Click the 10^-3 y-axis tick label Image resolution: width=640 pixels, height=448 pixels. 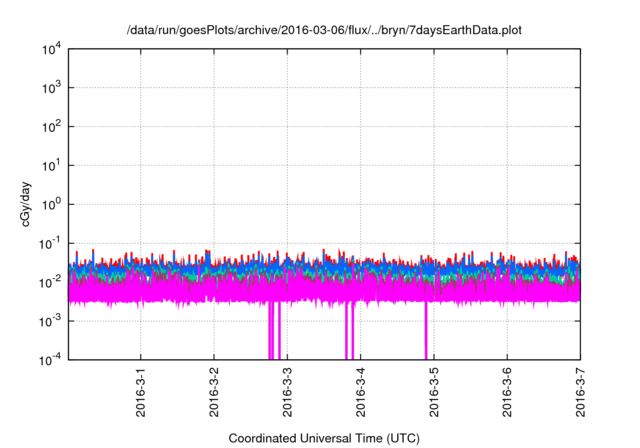[x=51, y=321]
